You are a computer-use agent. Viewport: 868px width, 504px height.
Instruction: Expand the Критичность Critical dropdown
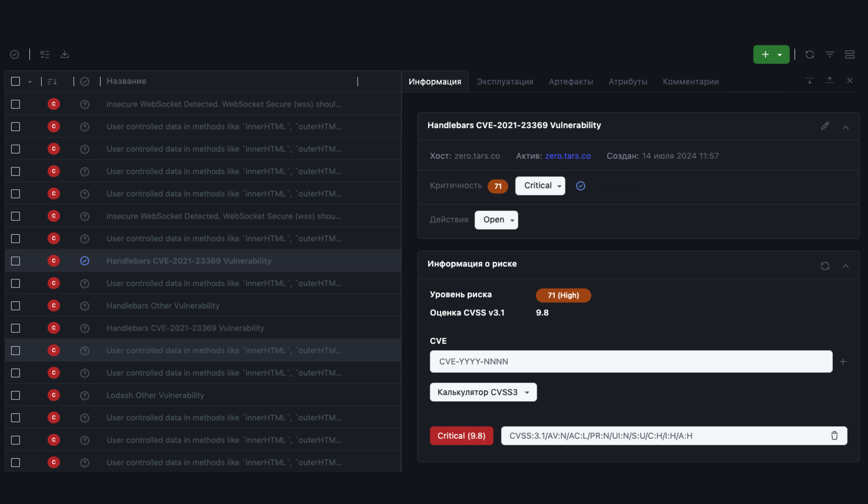click(540, 185)
